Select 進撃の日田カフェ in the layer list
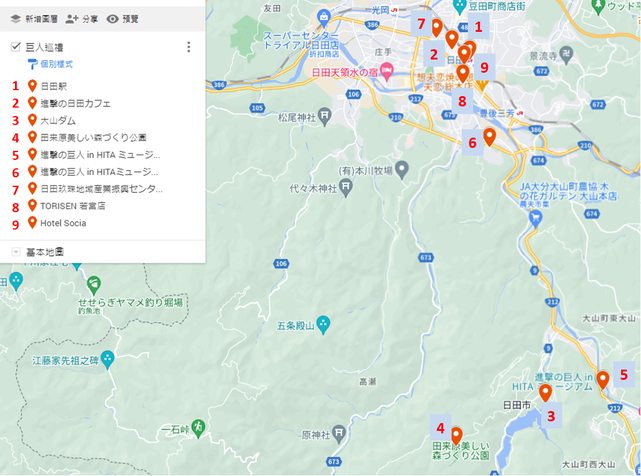The width and height of the screenshot is (641, 476). (x=75, y=103)
